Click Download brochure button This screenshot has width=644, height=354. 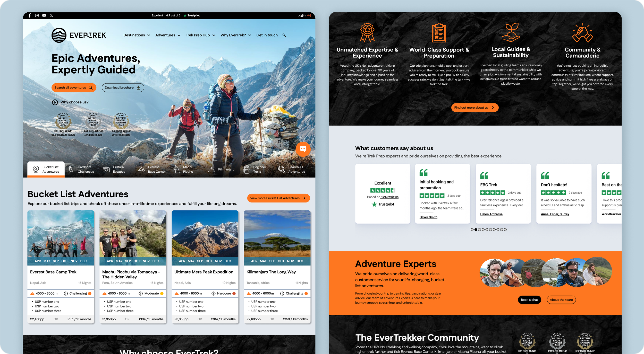coord(123,88)
